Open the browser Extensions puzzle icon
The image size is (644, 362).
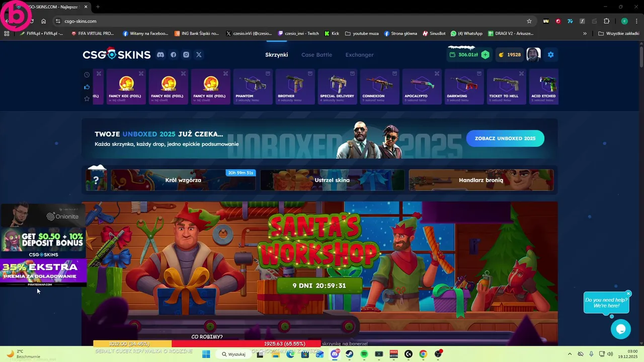coord(606,21)
